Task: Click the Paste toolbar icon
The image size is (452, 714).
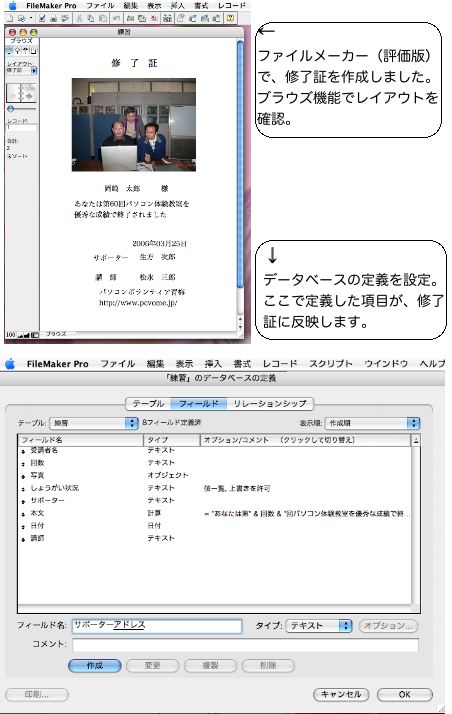Action: [x=103, y=19]
